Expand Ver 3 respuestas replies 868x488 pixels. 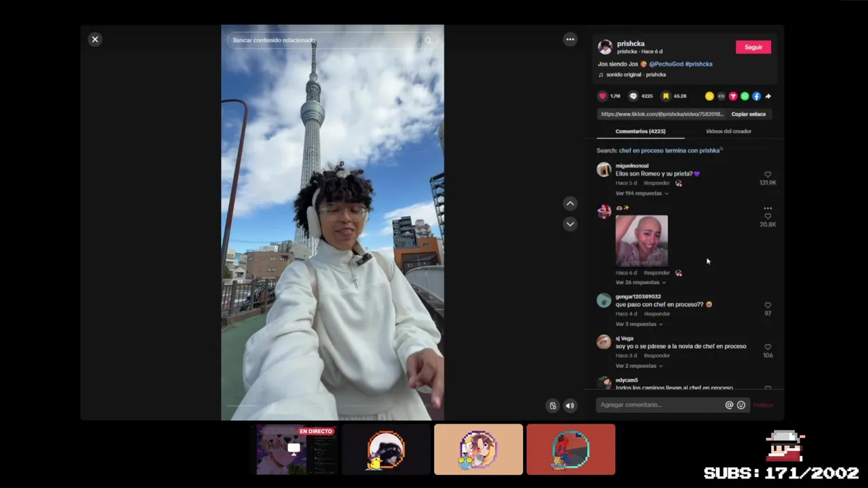(639, 324)
